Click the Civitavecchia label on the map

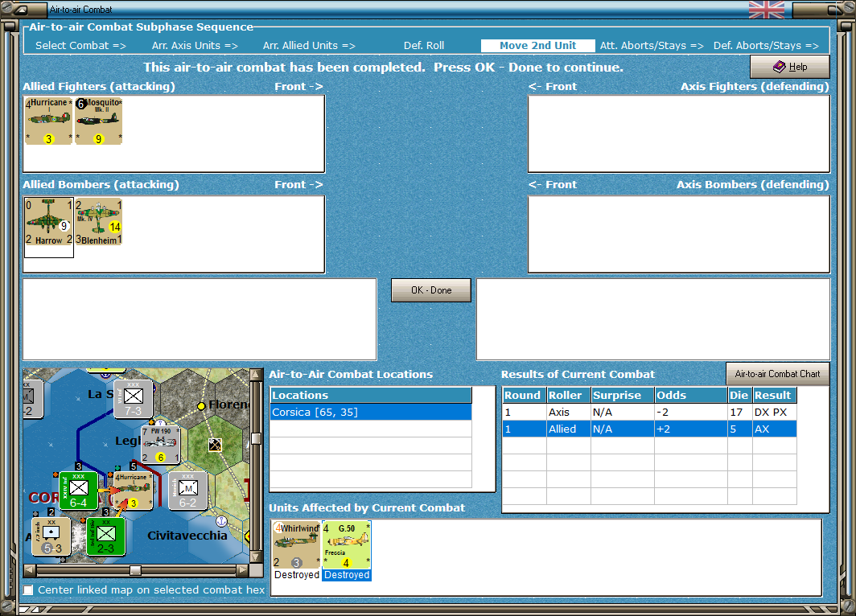click(187, 536)
